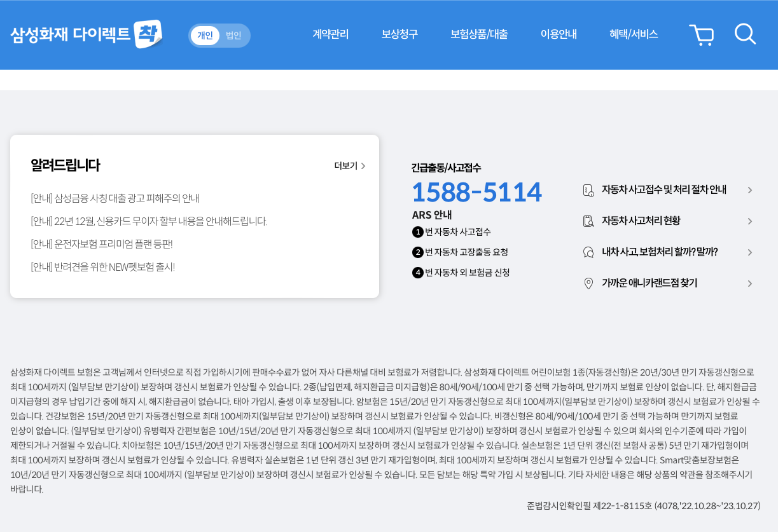Expand arrow next to 내차 사고, 보험처리 할까? 말까?

pos(750,252)
